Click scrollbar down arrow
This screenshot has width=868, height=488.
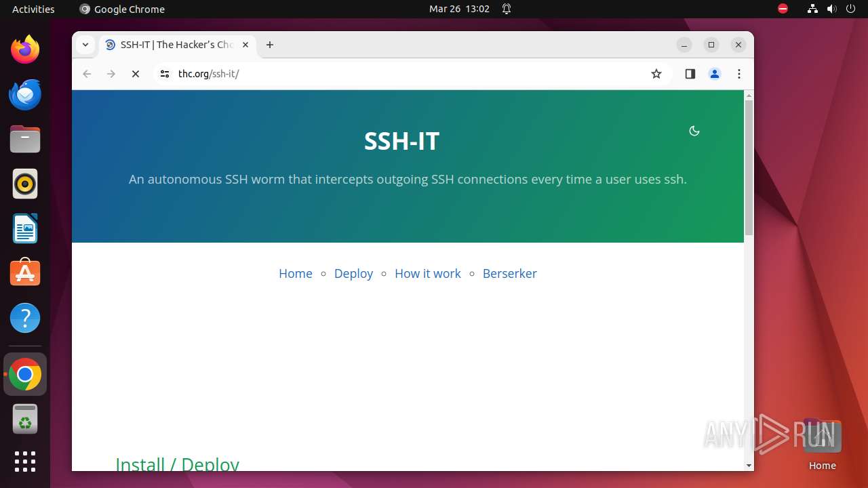pos(749,466)
